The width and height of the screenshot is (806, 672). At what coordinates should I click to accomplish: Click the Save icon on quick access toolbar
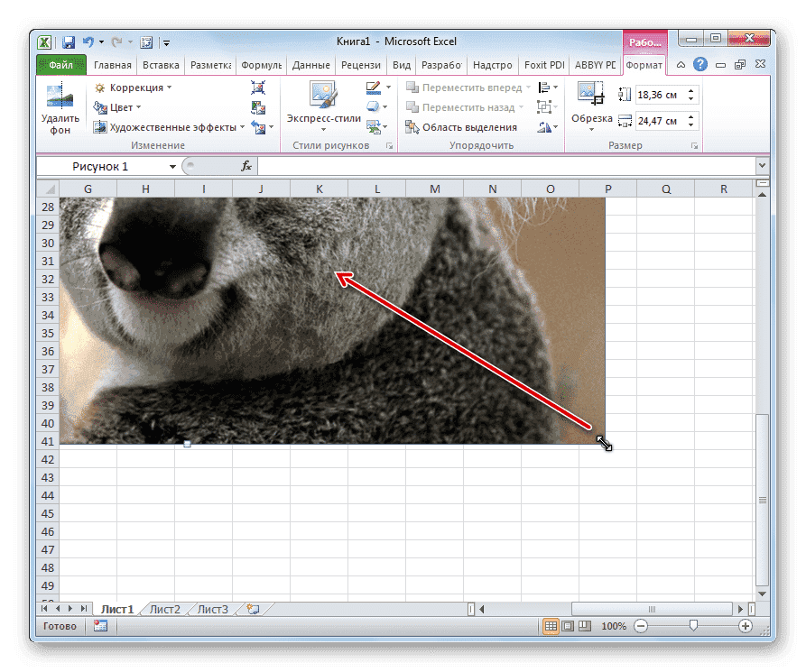click(x=68, y=41)
